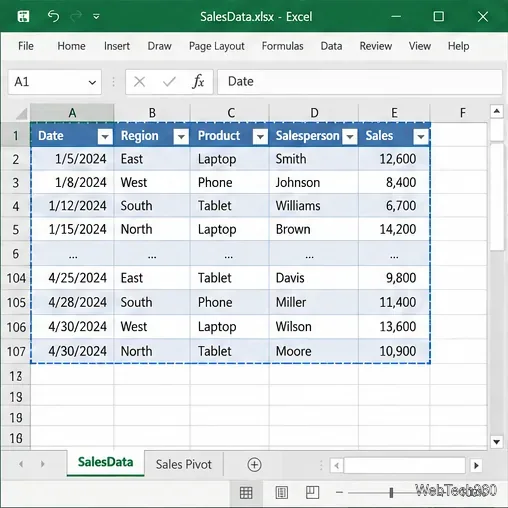
Task: Click the Save icon in title bar
Action: point(23,16)
